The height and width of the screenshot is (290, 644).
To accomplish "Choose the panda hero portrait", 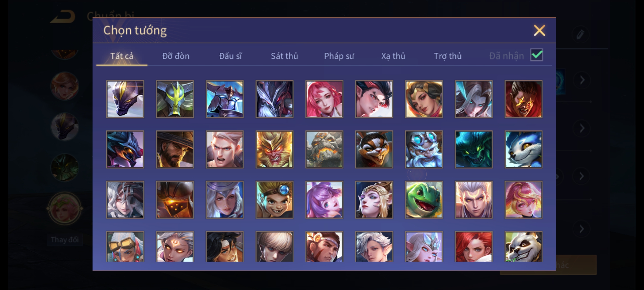I will tap(523, 247).
